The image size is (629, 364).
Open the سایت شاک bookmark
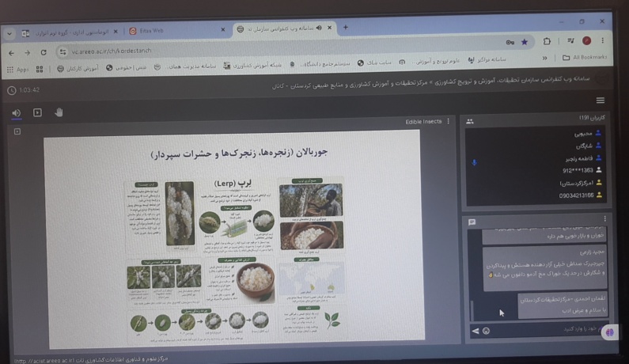[374, 63]
